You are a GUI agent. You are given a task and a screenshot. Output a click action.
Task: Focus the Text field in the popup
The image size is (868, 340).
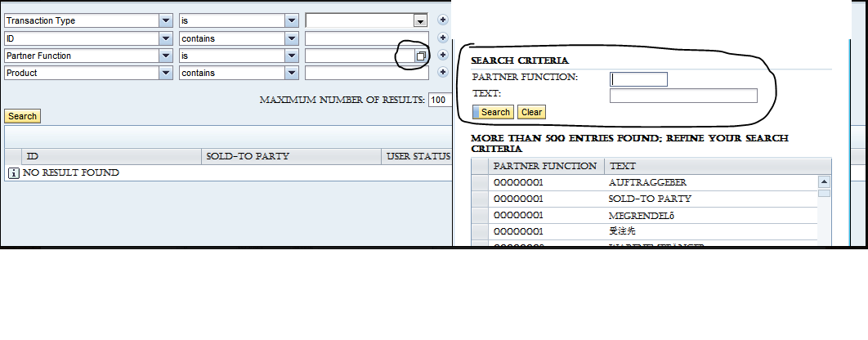point(683,96)
